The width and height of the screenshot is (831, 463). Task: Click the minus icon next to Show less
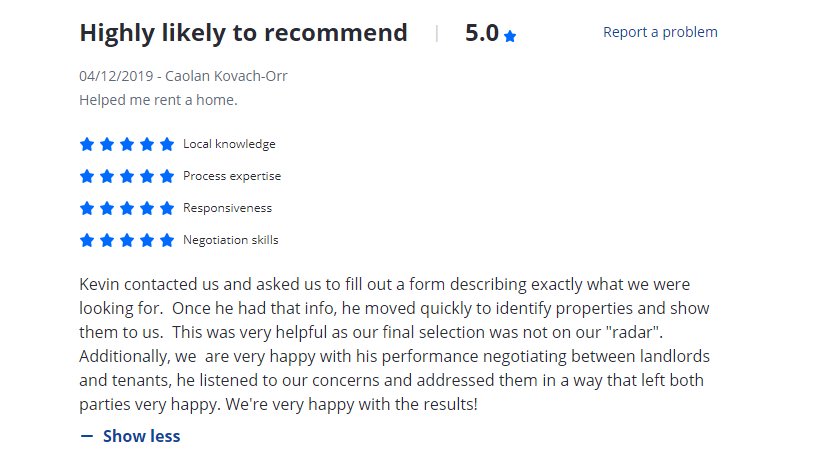coord(87,436)
